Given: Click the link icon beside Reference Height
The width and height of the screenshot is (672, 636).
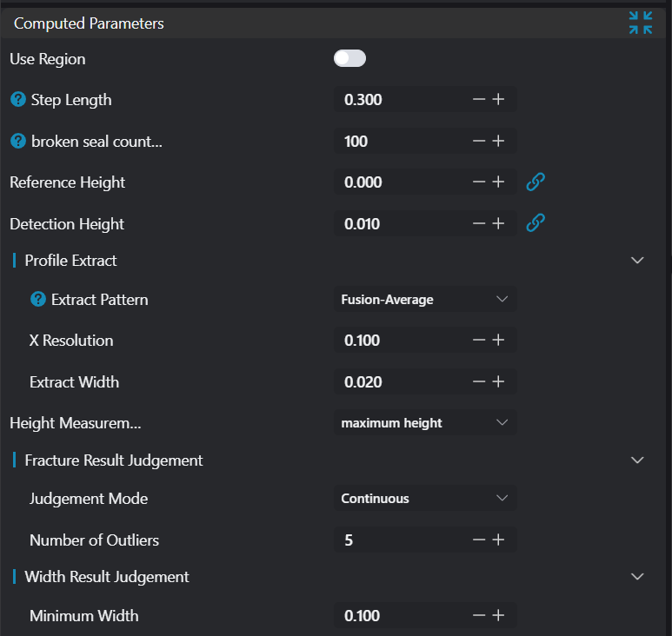Looking at the screenshot, I should tap(536, 182).
